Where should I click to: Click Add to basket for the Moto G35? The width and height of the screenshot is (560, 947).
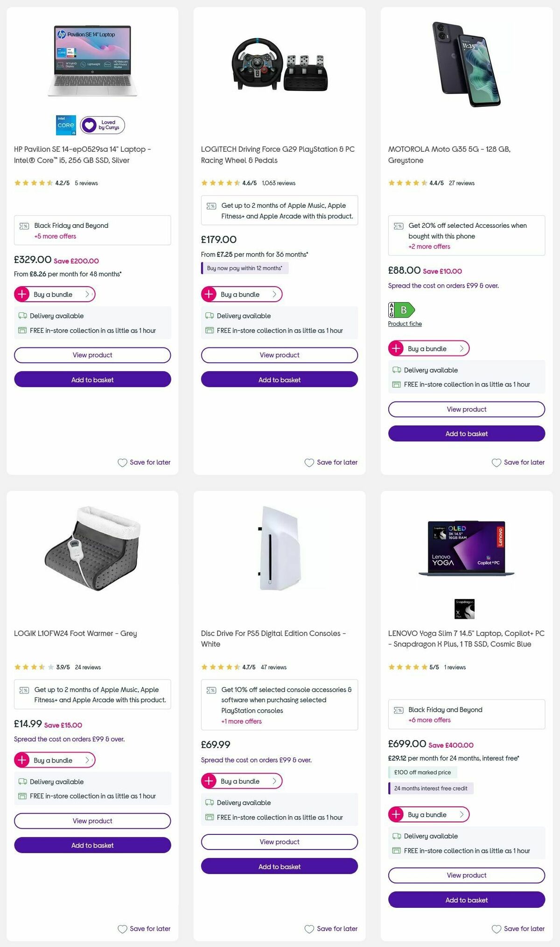pos(466,433)
